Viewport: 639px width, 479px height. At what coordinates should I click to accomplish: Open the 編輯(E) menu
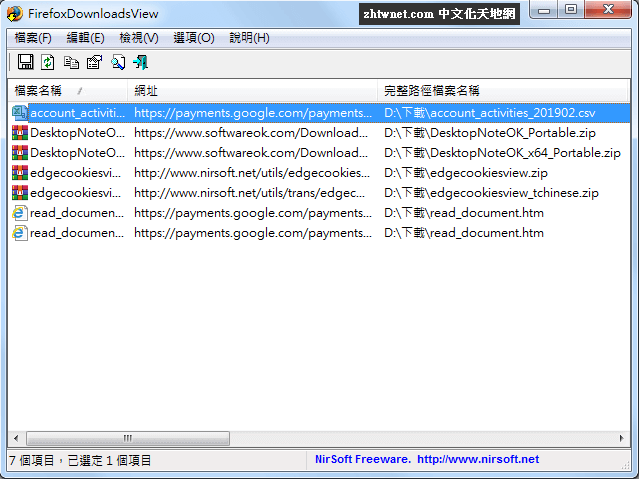click(x=86, y=38)
